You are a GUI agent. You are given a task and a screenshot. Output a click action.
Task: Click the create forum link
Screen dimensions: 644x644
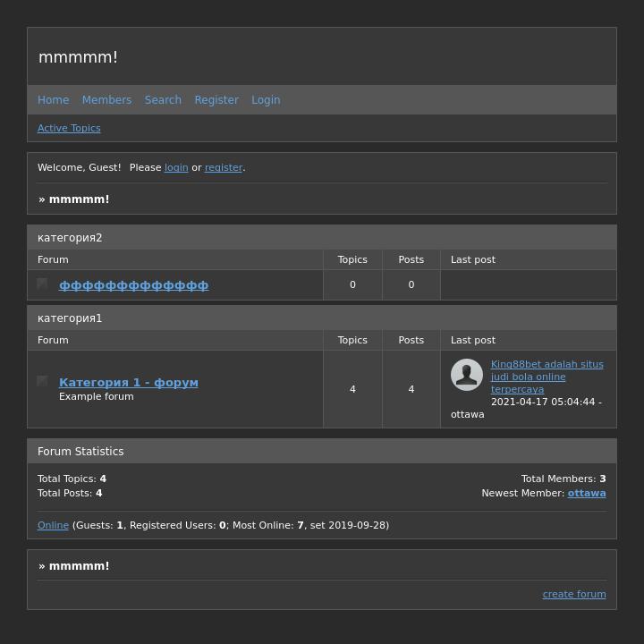pyautogui.click(x=573, y=594)
